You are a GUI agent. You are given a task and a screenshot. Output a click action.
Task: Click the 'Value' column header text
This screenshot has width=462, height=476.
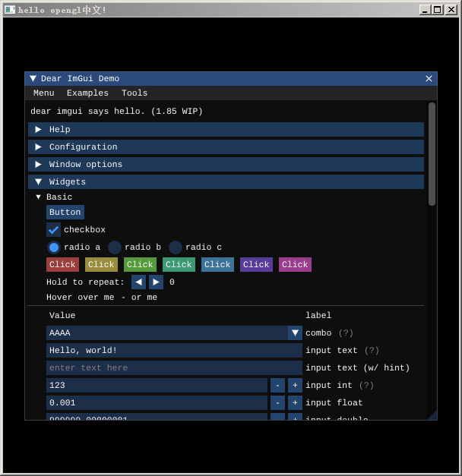(x=62, y=315)
